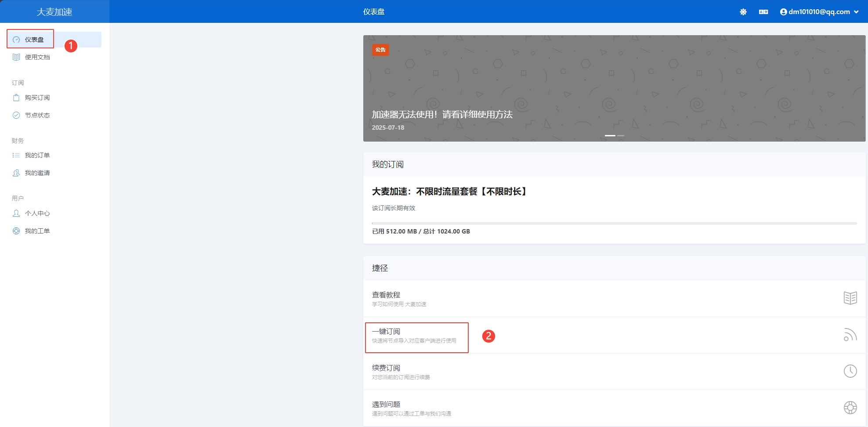868x427 pixels.
Task: Click the 个人中心 user icon
Action: [16, 213]
